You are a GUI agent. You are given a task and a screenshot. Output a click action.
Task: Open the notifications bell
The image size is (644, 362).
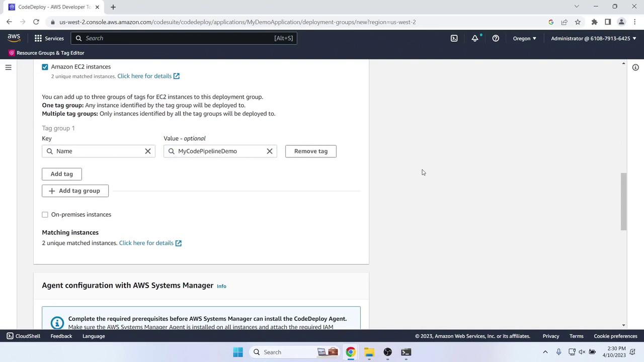click(475, 38)
